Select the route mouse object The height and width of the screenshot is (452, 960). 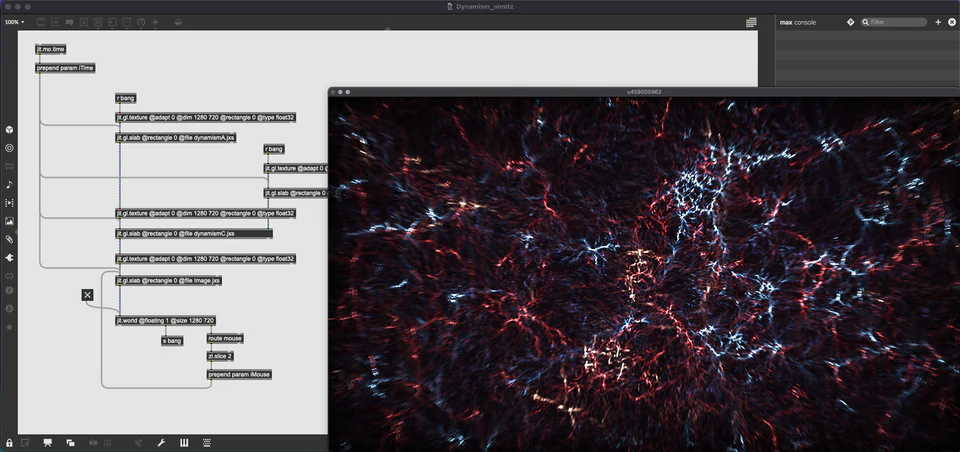[225, 338]
